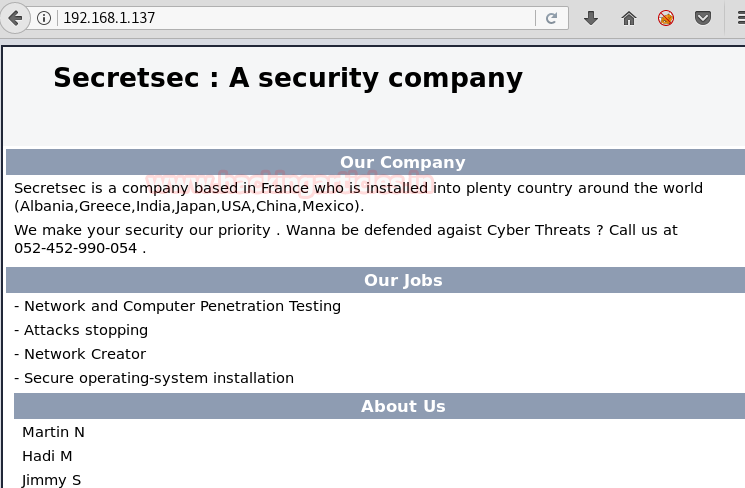Save the page to Pocket
The width and height of the screenshot is (745, 488).
pyautogui.click(x=703, y=18)
